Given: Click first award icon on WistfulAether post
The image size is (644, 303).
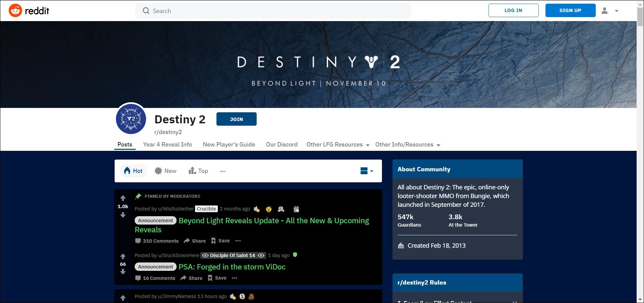Looking at the screenshot, I should pos(257,209).
